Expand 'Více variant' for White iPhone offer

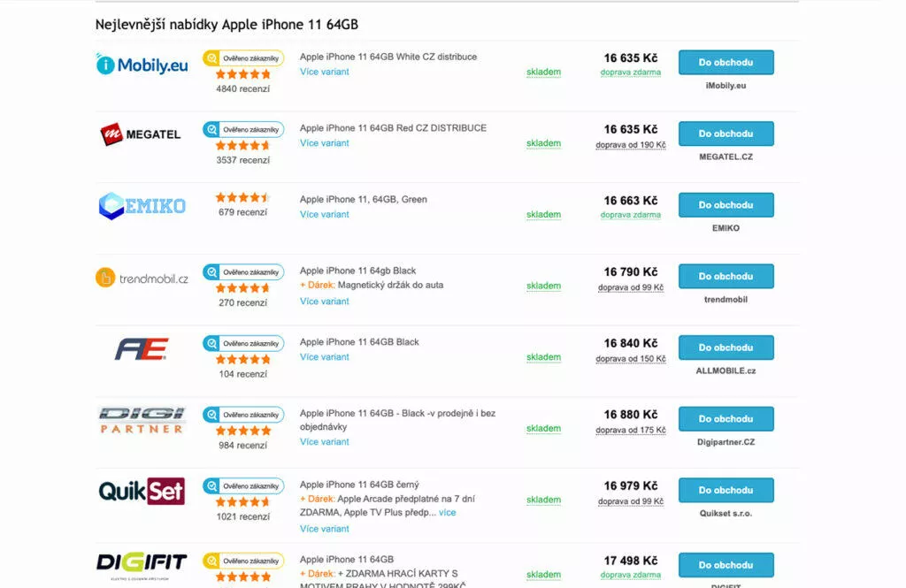324,72
